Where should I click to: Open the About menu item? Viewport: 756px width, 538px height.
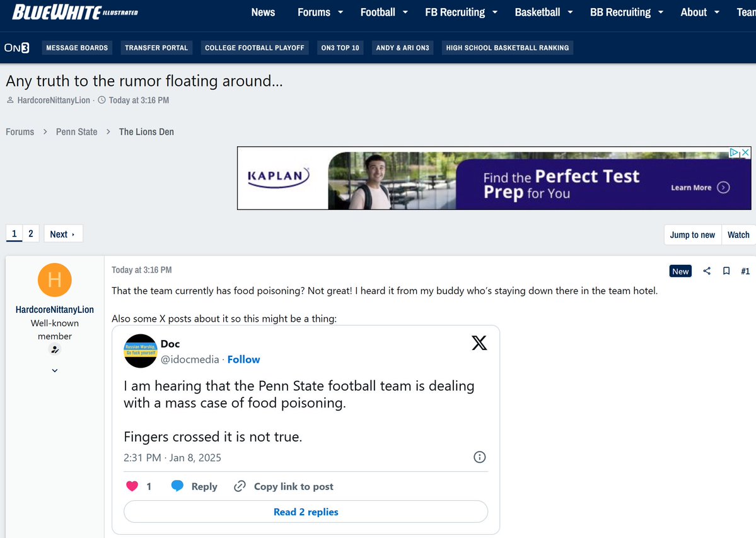pyautogui.click(x=694, y=12)
